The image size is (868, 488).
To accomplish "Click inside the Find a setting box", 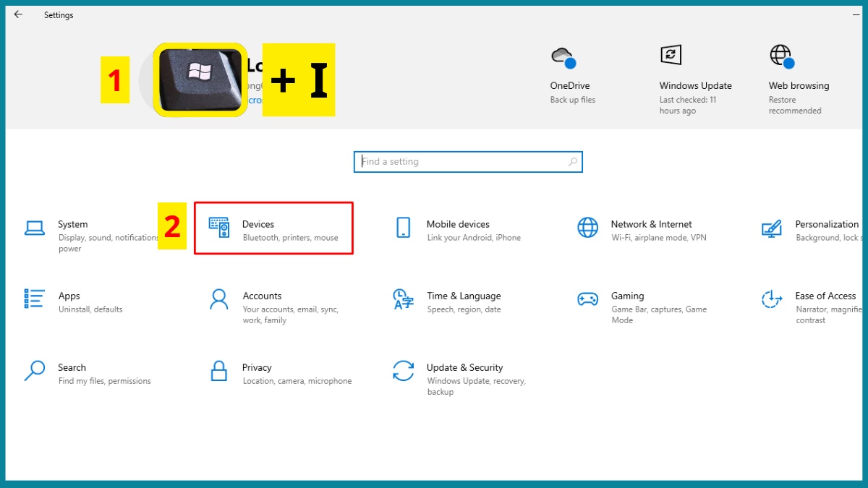I will coord(468,161).
